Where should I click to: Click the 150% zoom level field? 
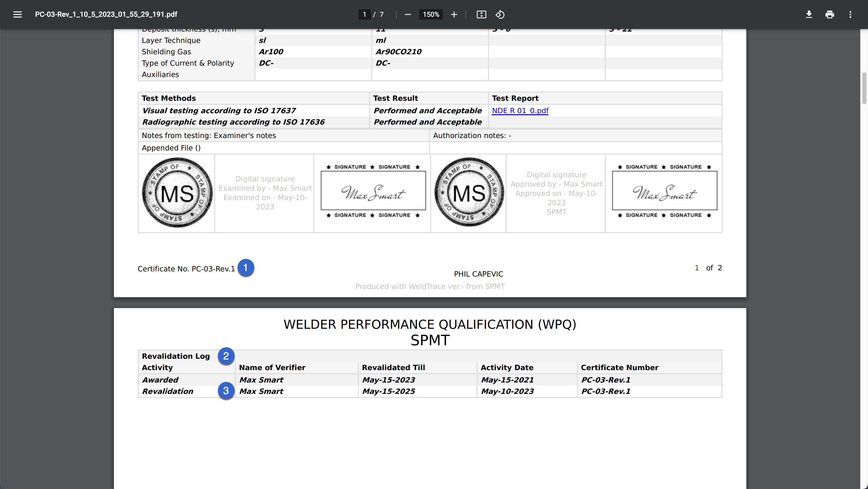click(x=431, y=14)
